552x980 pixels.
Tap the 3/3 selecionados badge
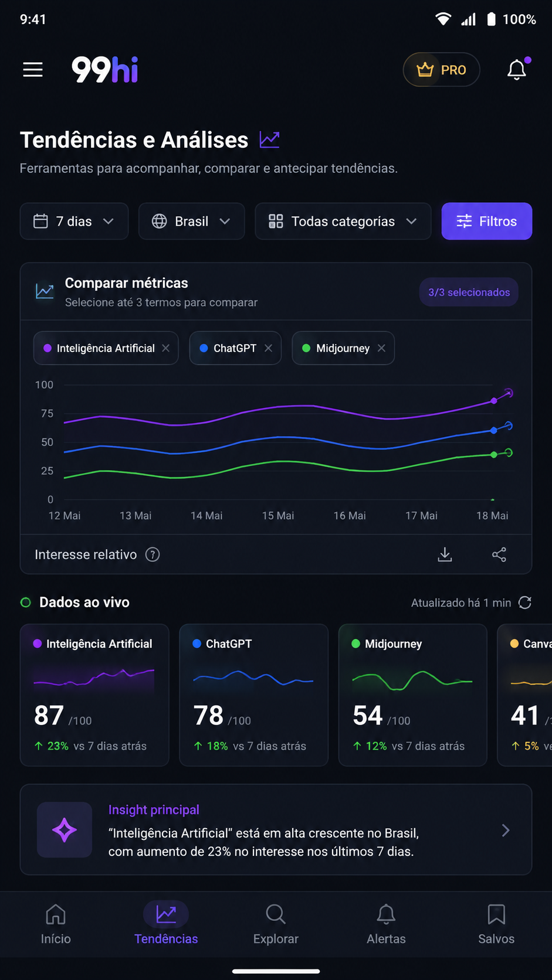[x=469, y=292]
